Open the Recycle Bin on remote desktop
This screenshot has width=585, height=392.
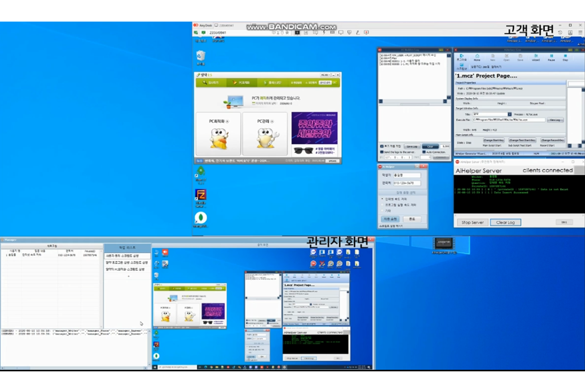coord(201,56)
